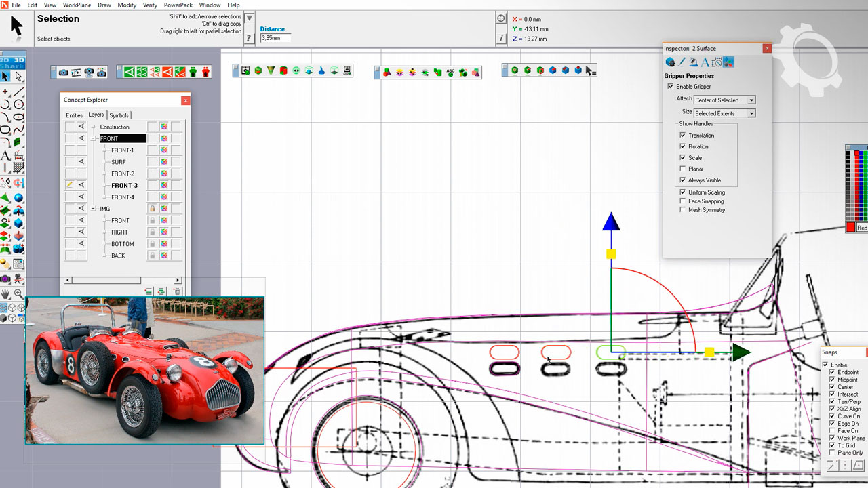Click the Red color swatch
This screenshot has width=868, height=488.
point(850,228)
